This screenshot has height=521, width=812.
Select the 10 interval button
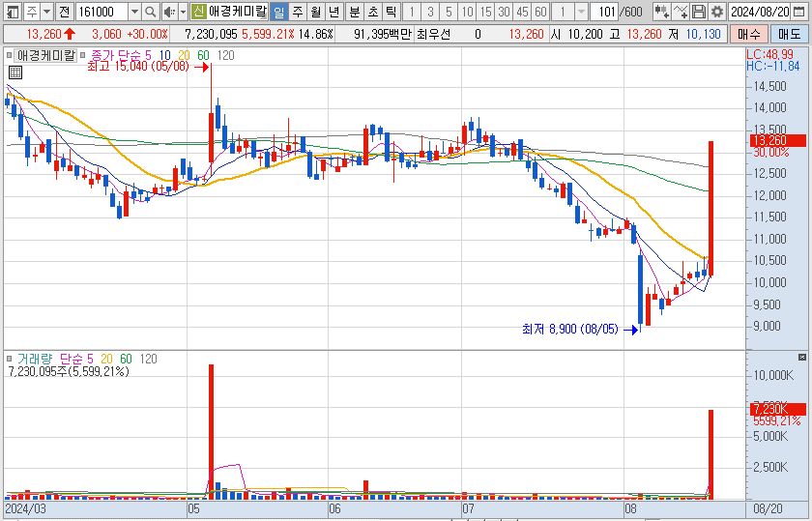pyautogui.click(x=467, y=12)
